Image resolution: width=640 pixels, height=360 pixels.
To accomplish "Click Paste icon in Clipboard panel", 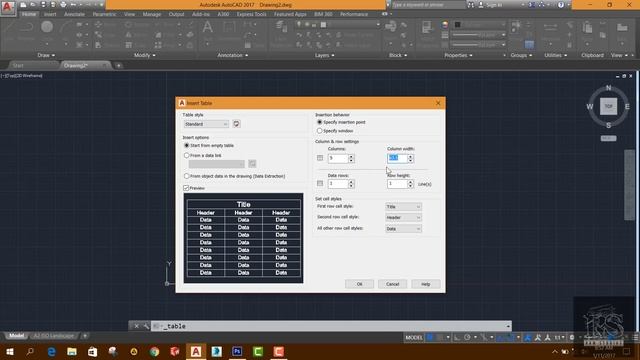I will (587, 28).
